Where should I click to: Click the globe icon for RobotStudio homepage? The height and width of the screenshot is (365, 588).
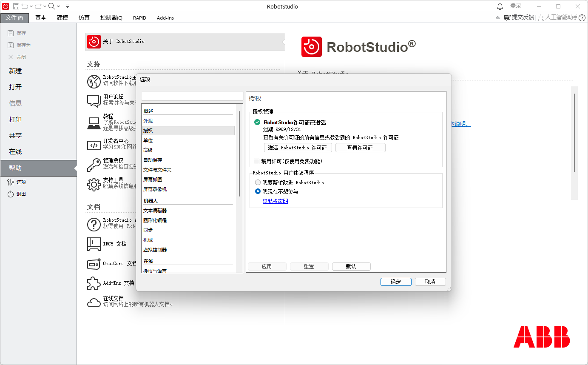pos(94,81)
